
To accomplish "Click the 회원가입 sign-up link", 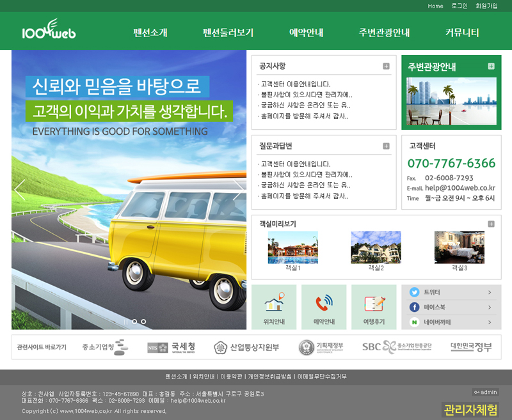I will pyautogui.click(x=486, y=6).
